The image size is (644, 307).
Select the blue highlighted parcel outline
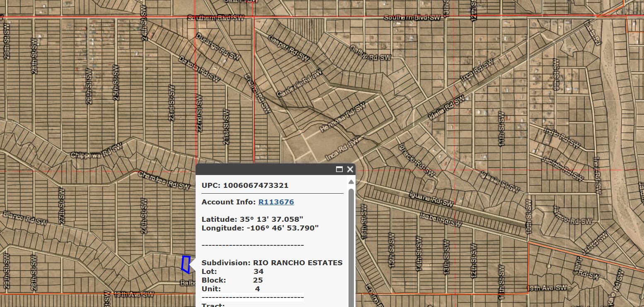click(186, 264)
